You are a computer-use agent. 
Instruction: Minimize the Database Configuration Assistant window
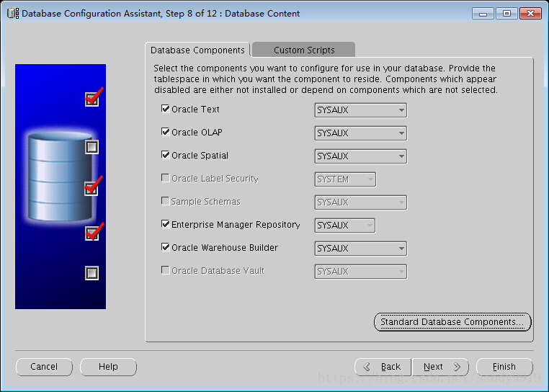(483, 14)
